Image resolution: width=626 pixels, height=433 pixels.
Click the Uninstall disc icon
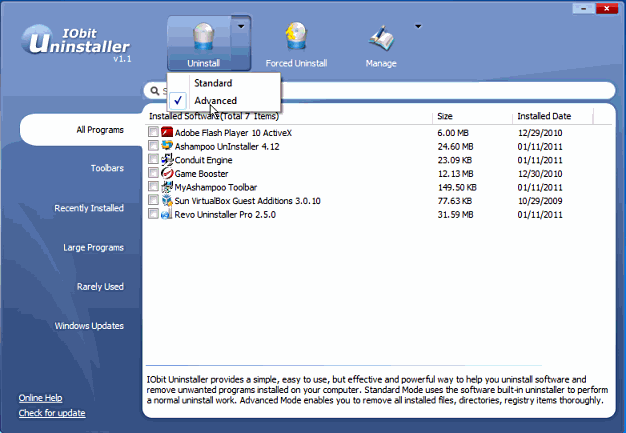204,37
